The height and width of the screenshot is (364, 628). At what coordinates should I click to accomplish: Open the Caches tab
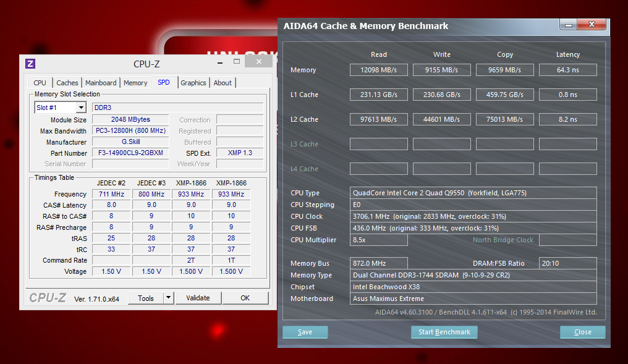tap(67, 83)
